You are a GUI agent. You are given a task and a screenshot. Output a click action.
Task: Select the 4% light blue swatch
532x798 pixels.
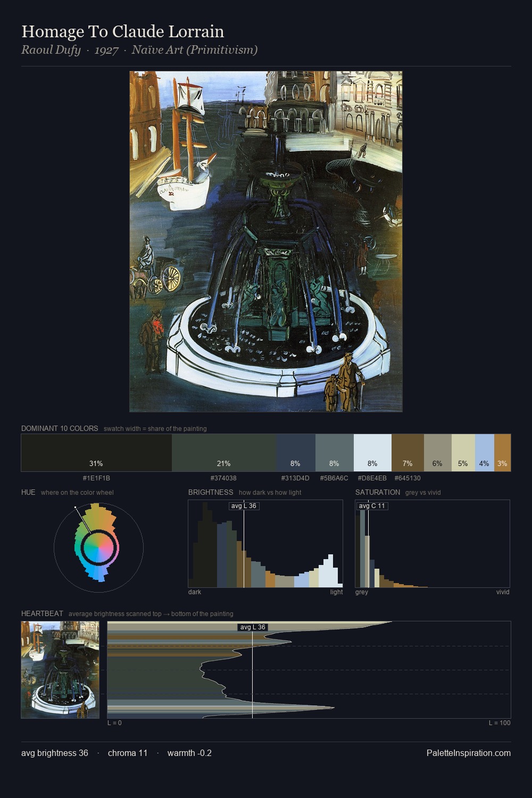coord(485,453)
